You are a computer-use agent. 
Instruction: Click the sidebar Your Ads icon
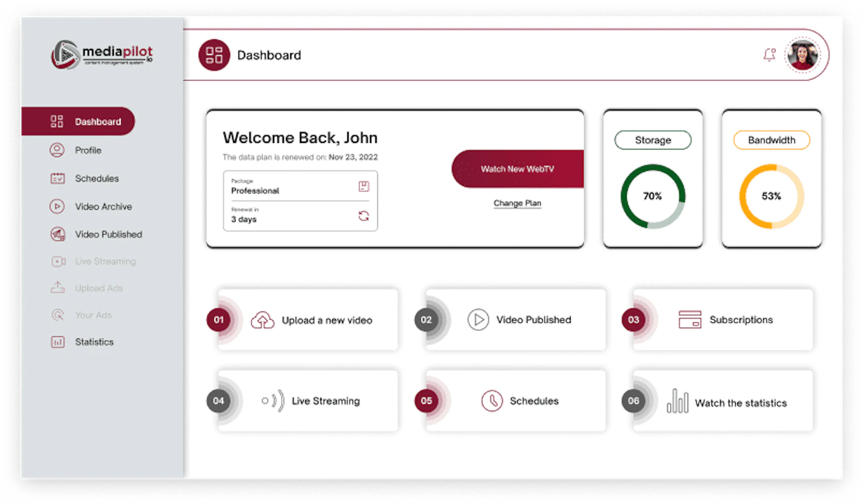point(58,315)
